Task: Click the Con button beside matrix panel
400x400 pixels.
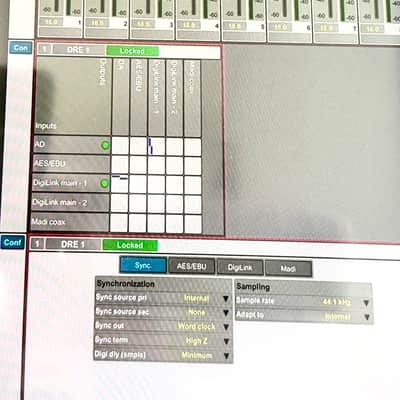Action: coord(21,48)
